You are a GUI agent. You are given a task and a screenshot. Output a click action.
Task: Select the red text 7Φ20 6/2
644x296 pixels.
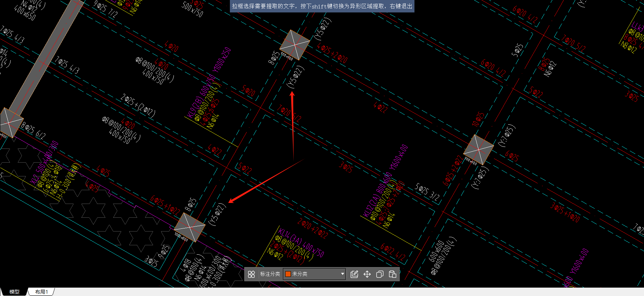point(289,113)
